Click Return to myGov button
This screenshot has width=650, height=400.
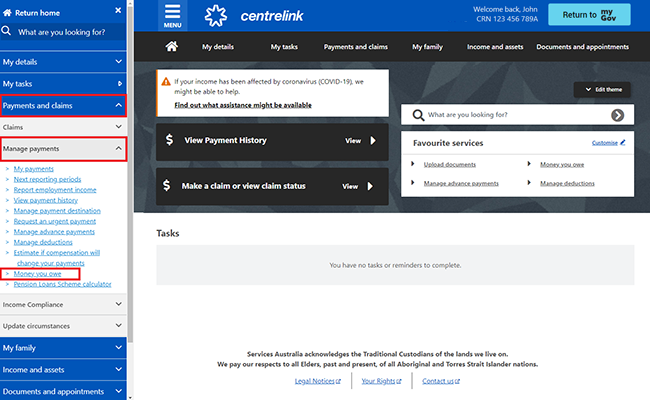tap(589, 15)
